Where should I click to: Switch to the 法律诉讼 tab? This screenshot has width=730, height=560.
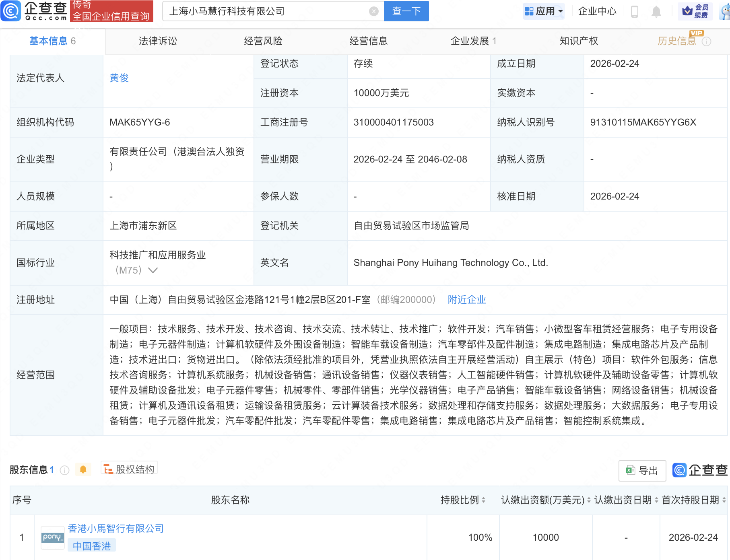tap(158, 41)
